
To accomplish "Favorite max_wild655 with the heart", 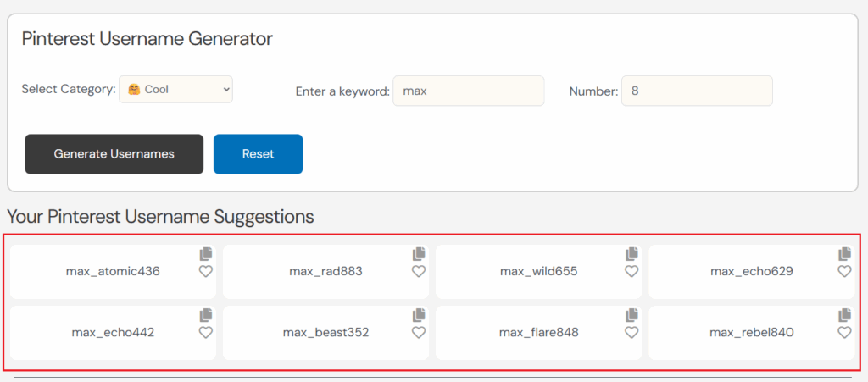I will tap(632, 272).
